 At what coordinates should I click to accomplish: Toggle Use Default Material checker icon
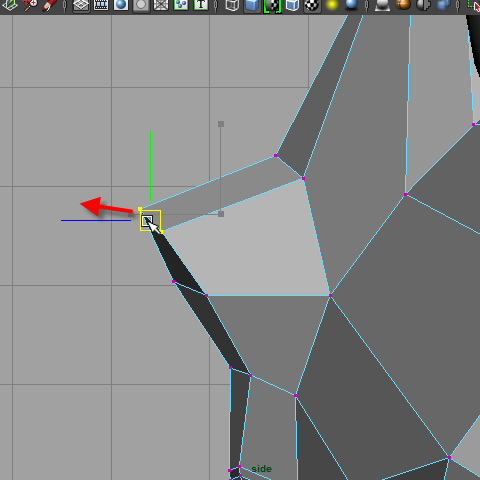click(272, 5)
